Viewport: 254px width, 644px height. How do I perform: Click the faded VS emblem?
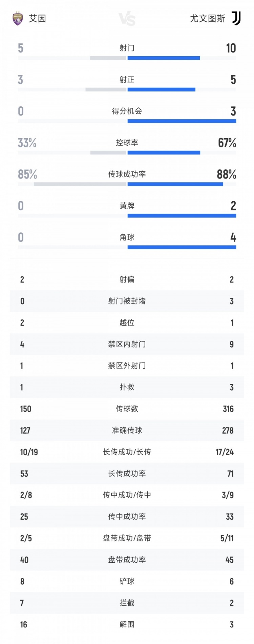tap(127, 19)
